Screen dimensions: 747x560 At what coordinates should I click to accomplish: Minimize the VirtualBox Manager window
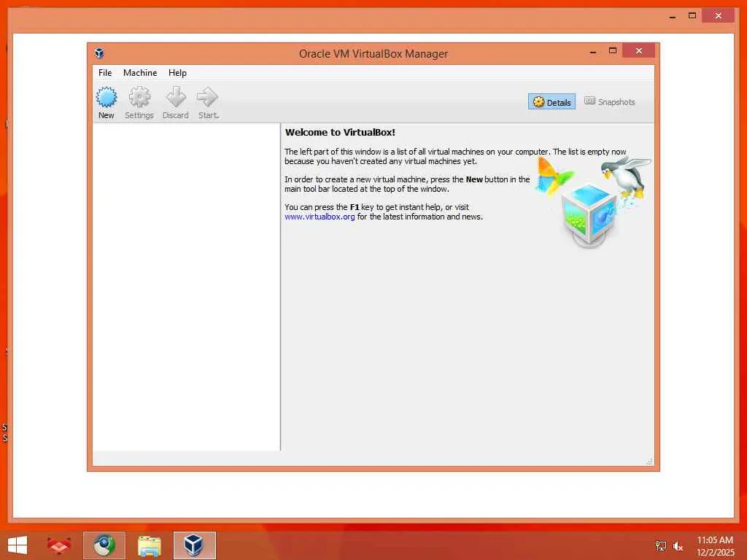coord(593,52)
